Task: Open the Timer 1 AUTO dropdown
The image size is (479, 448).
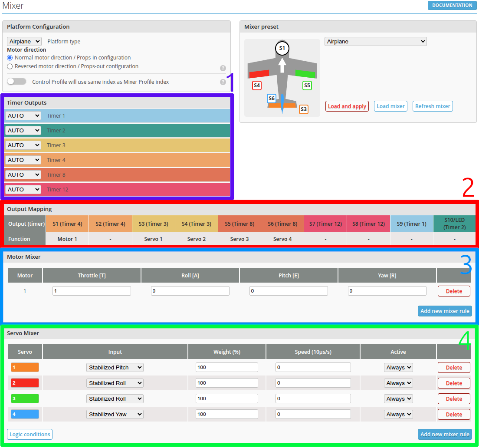Action: (x=23, y=116)
